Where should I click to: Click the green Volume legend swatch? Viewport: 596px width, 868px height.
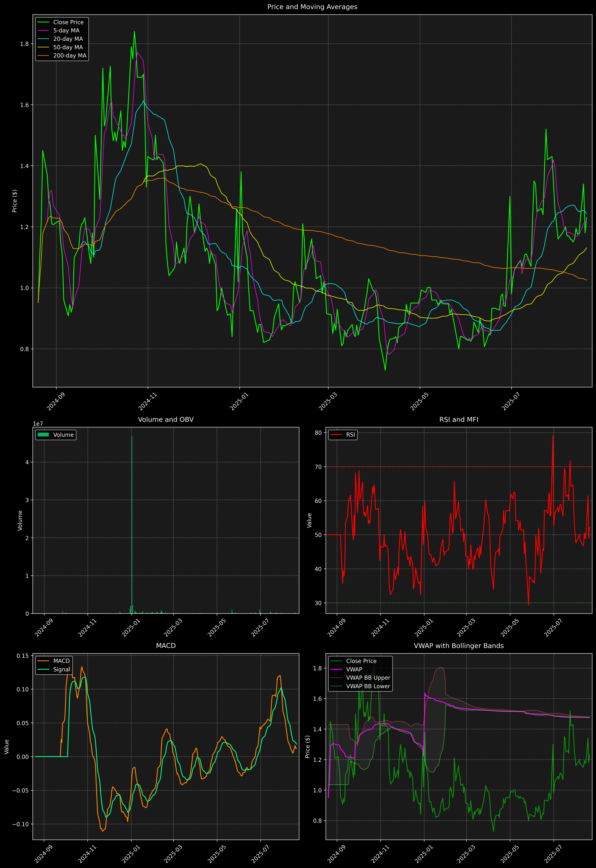click(x=43, y=435)
